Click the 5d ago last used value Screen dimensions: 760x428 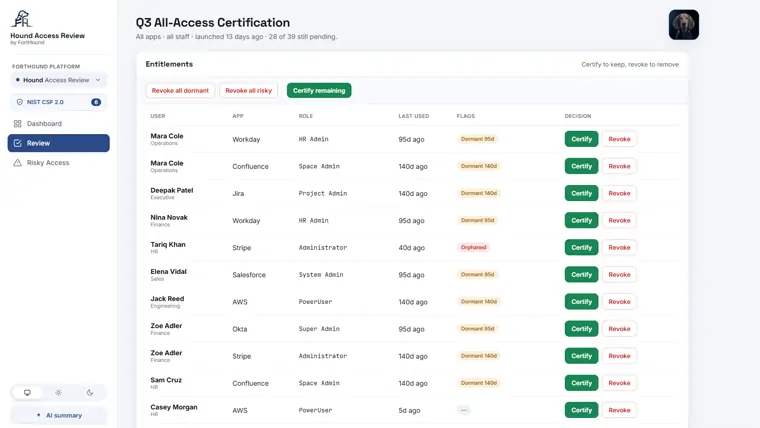(x=409, y=411)
